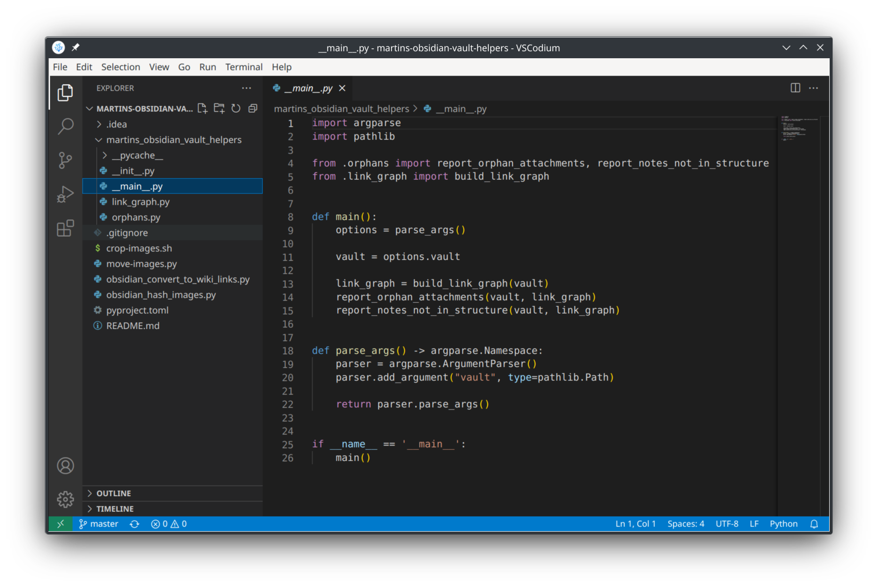Expand the __pycache__ folder
This screenshot has width=878, height=588.
pyautogui.click(x=137, y=155)
